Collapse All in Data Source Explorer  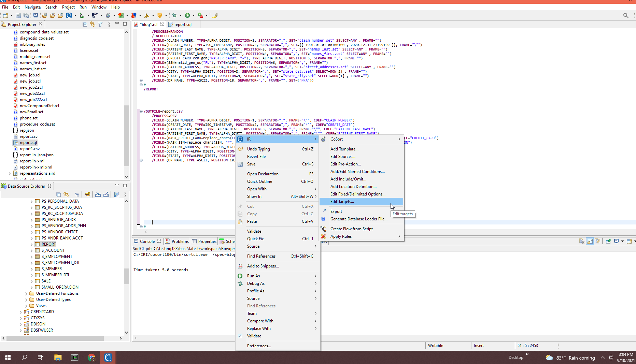58,194
